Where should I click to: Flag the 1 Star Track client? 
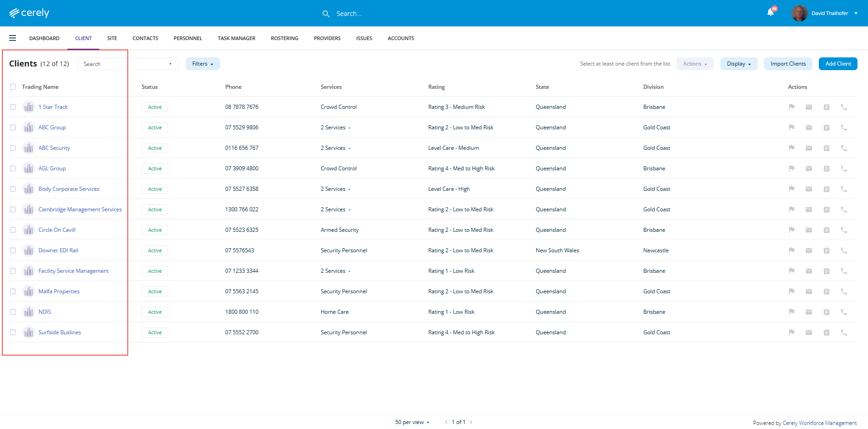coord(791,107)
